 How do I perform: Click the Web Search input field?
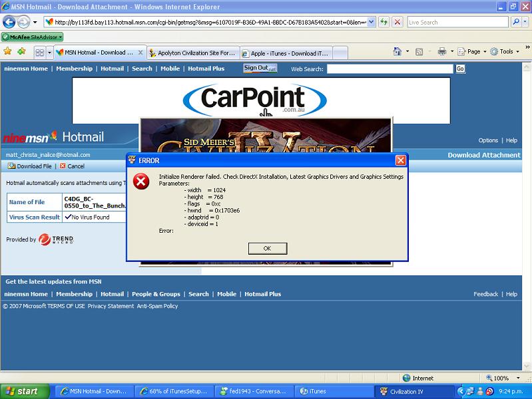390,68
